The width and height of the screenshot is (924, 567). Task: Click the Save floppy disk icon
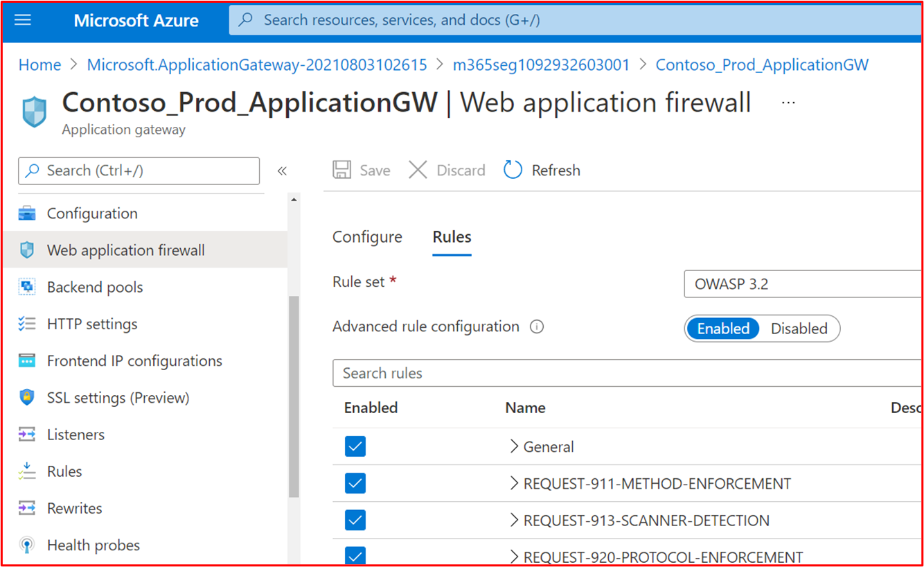342,171
